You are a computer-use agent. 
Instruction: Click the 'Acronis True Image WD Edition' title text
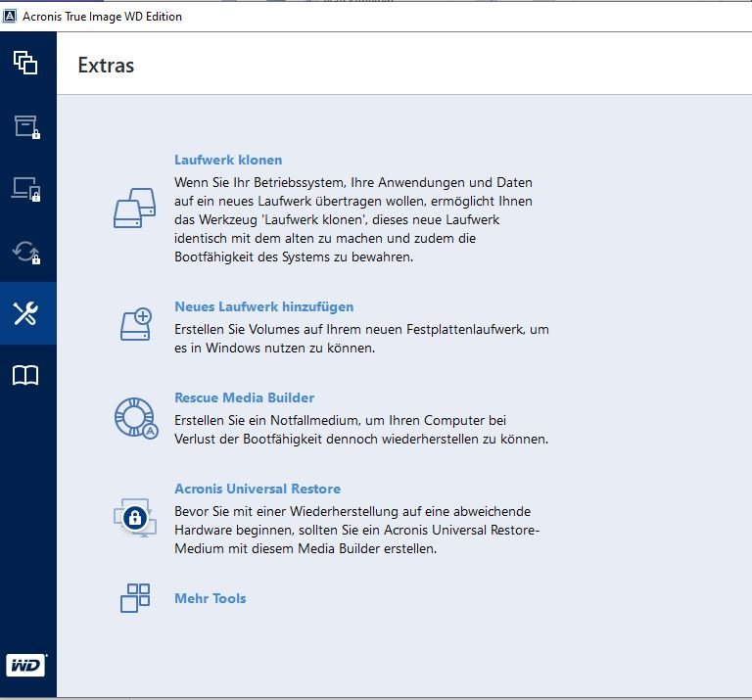102,17
